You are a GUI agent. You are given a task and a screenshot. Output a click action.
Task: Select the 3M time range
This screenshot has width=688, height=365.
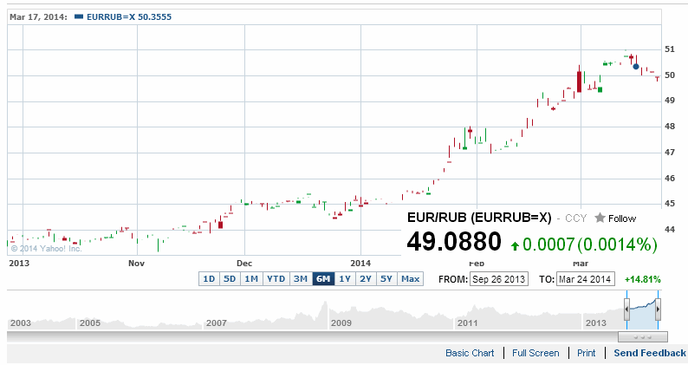[x=301, y=279]
